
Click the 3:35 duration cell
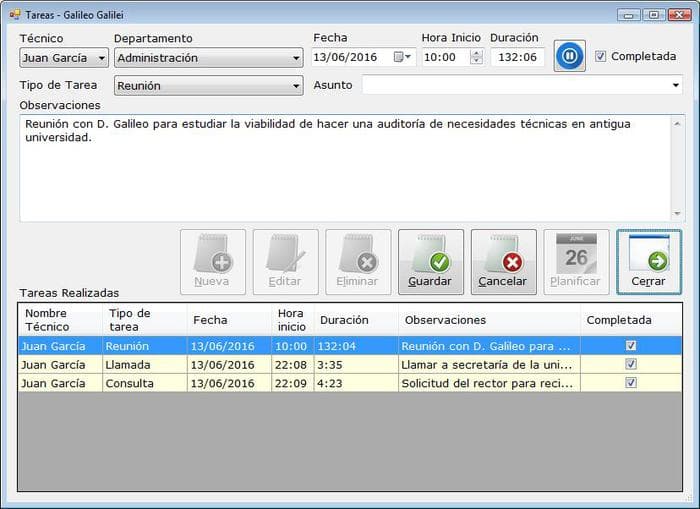[356, 365]
